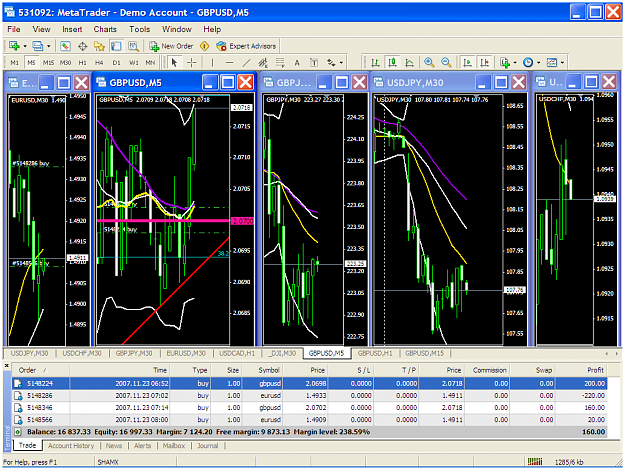The height and width of the screenshot is (470, 625).
Task: Open the File menu
Action: click(x=14, y=29)
